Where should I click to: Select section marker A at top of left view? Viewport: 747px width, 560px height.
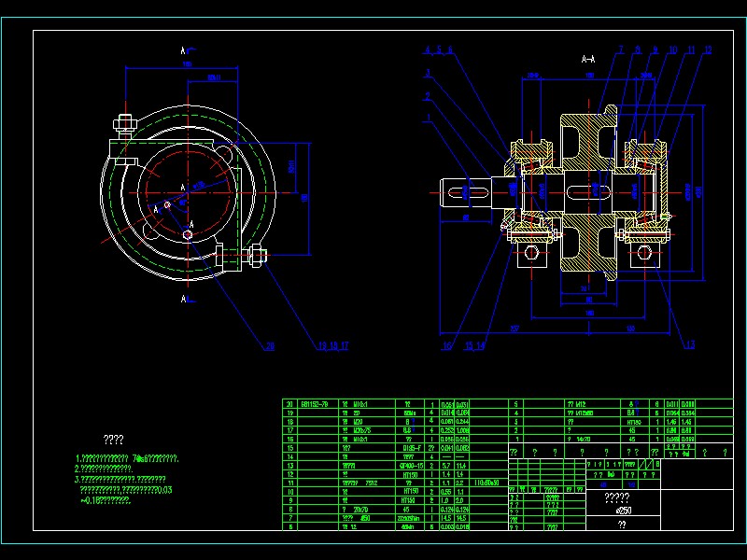pos(183,50)
